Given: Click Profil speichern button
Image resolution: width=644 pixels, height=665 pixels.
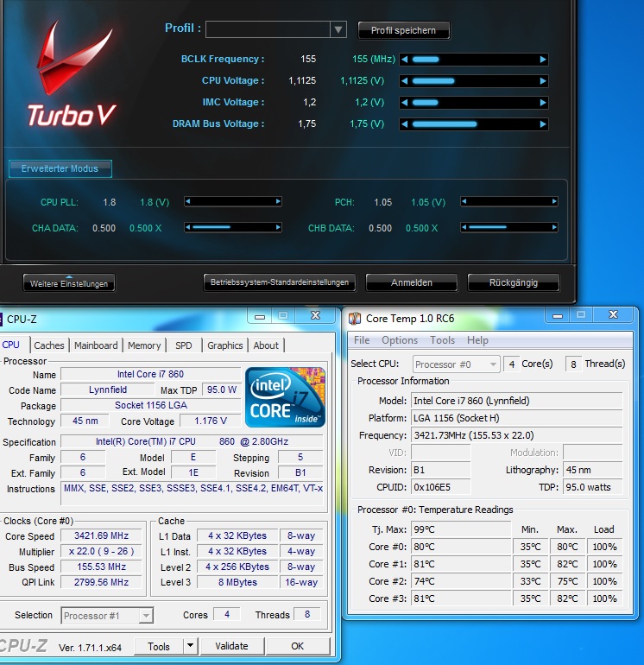Looking at the screenshot, I should pos(404,30).
